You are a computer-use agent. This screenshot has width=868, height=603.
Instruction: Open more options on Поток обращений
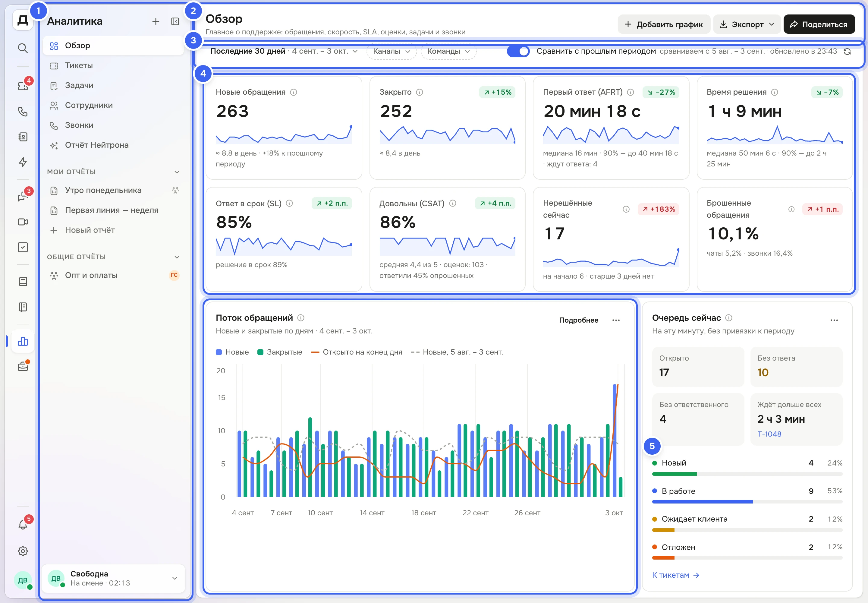(x=616, y=320)
